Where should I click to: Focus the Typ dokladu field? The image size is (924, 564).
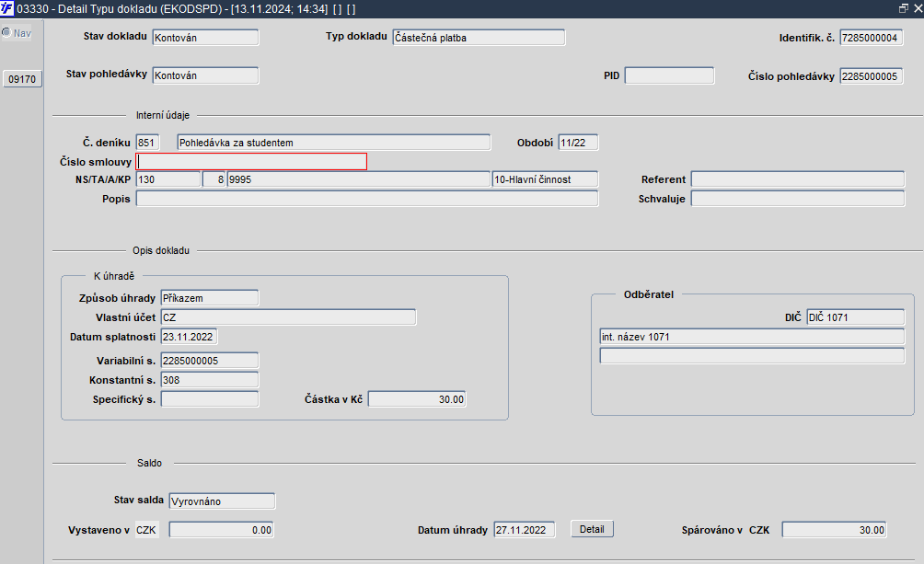click(x=478, y=38)
